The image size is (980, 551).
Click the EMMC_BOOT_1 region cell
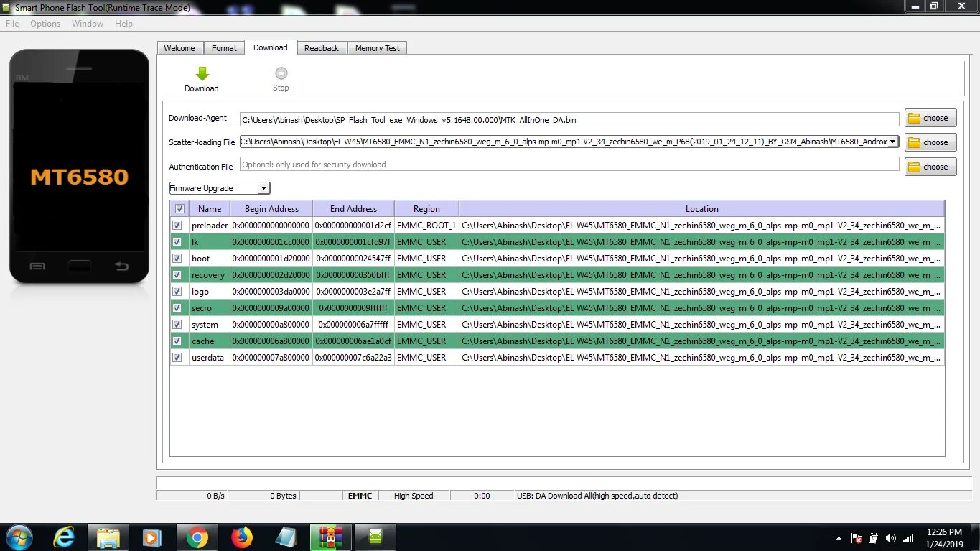tap(426, 226)
